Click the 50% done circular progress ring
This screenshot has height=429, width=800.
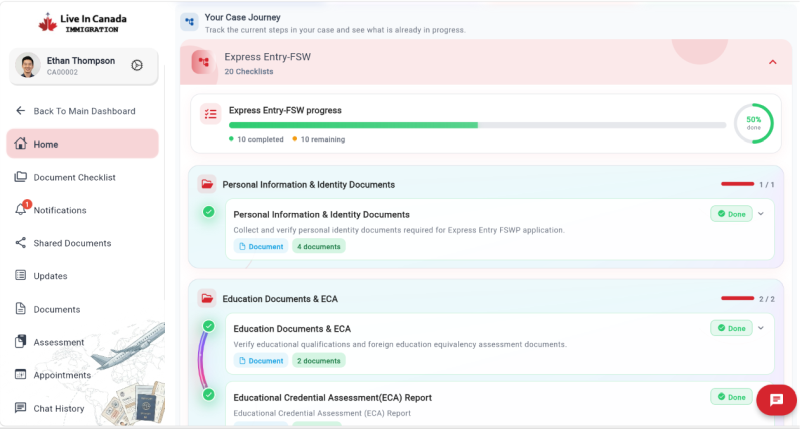[754, 123]
